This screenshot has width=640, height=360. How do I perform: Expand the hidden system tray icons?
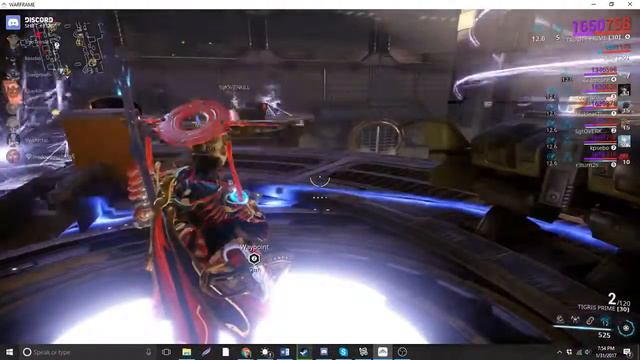560,352
